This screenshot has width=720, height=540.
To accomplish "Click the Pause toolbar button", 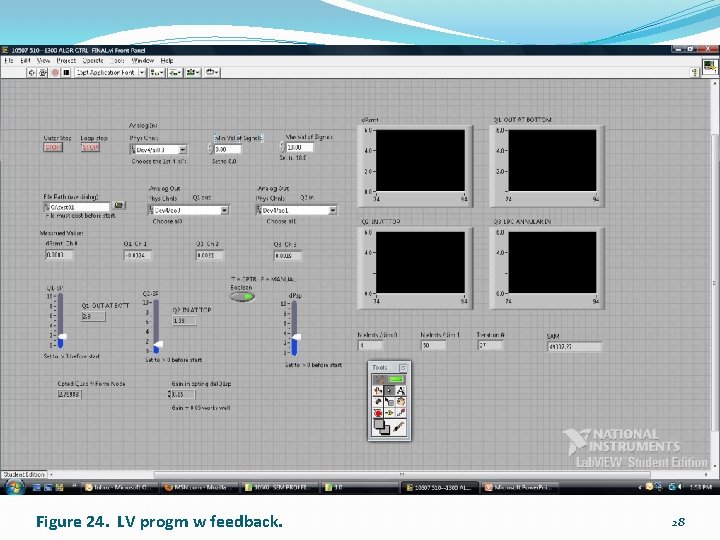I will 67,73.
